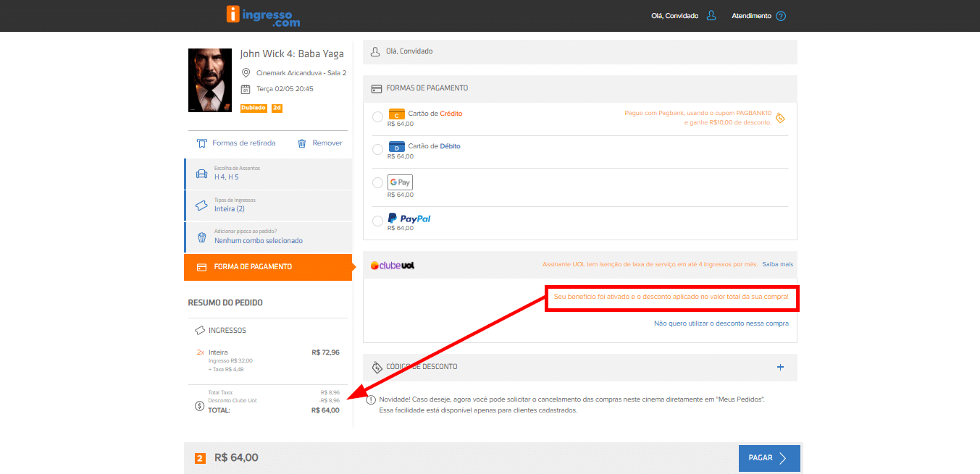Image resolution: width=980 pixels, height=474 pixels.
Task: Click the Clube UOL logo
Action: click(x=392, y=265)
